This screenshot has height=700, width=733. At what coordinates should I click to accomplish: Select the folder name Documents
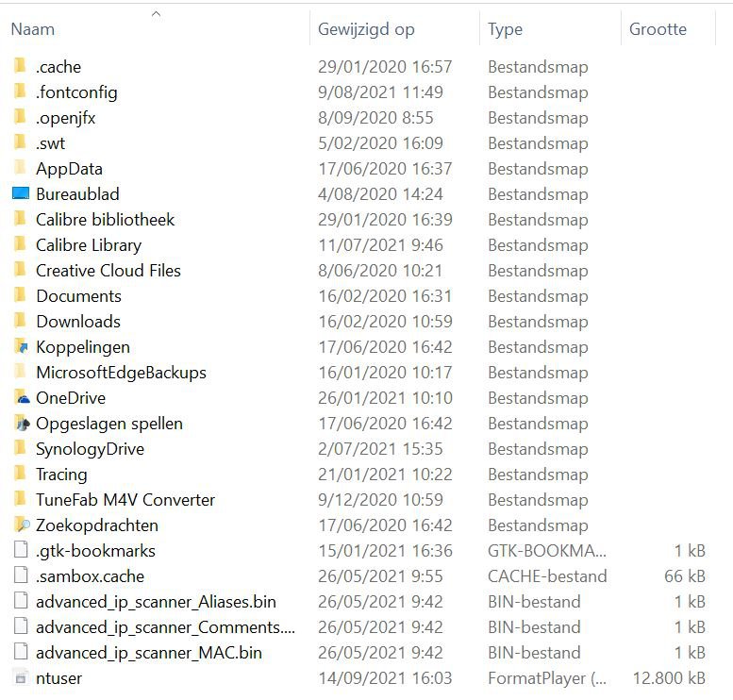coord(78,296)
